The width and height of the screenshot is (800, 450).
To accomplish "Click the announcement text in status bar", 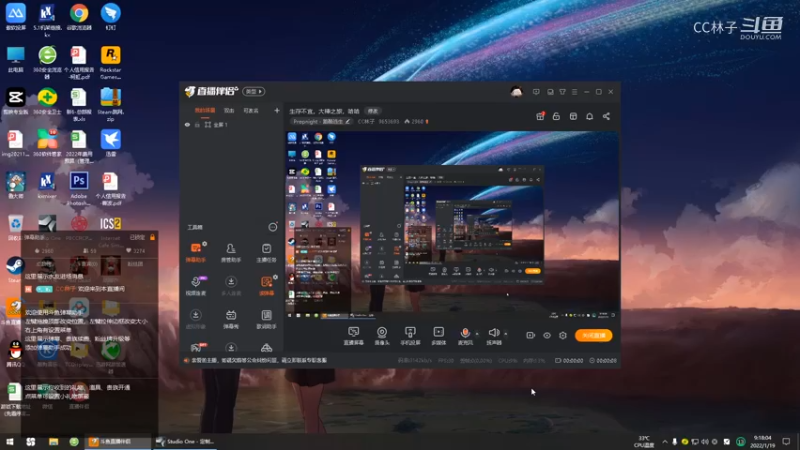I will pyautogui.click(x=259, y=360).
